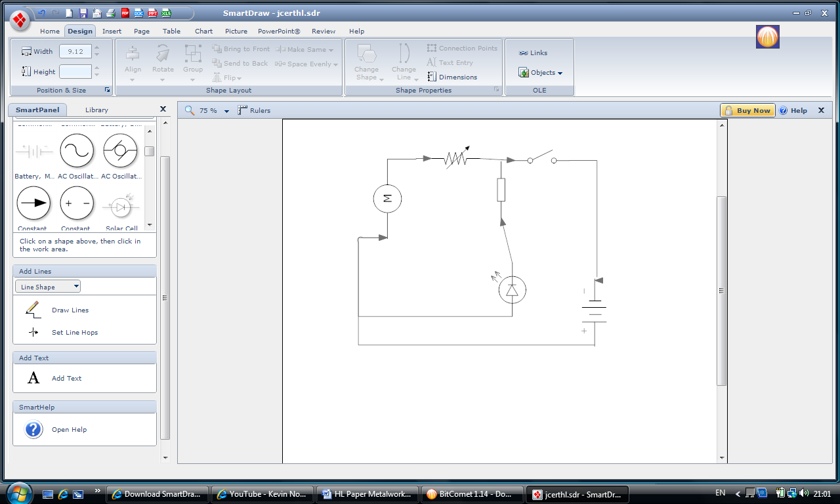Screen dimensions: 840x504
Task: Open the SmartDraw red diamond application menu
Action: 20,20
